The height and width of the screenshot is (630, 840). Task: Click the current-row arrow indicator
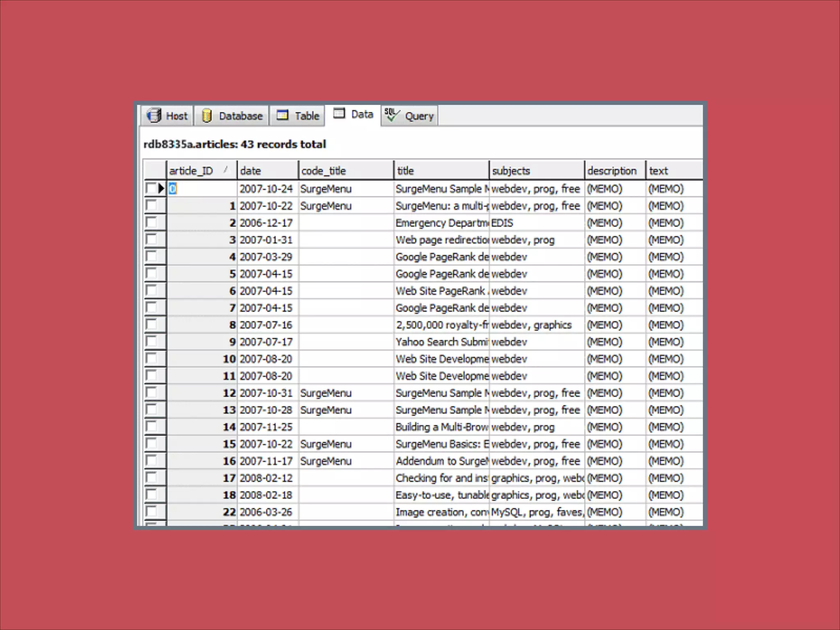pyautogui.click(x=161, y=189)
